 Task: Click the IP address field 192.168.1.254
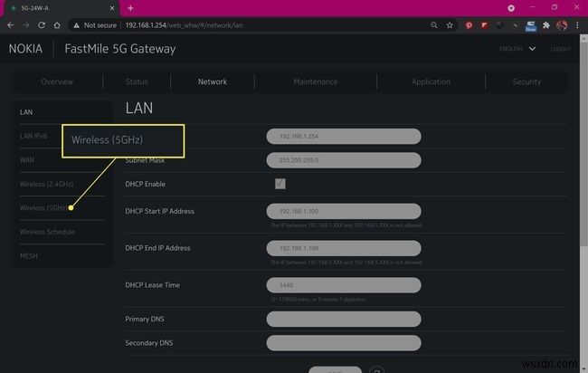click(x=344, y=136)
